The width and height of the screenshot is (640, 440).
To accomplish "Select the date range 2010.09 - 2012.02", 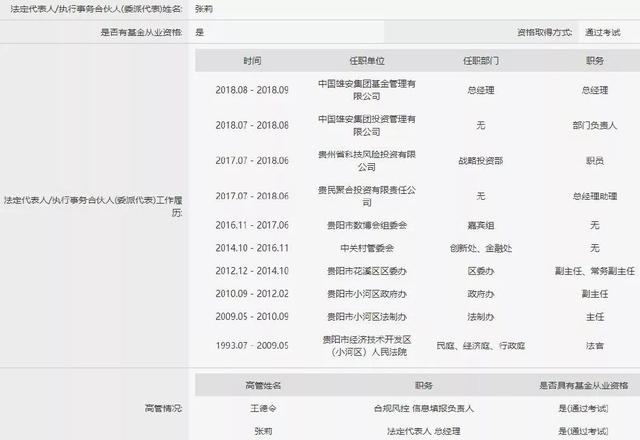I will pyautogui.click(x=252, y=294).
